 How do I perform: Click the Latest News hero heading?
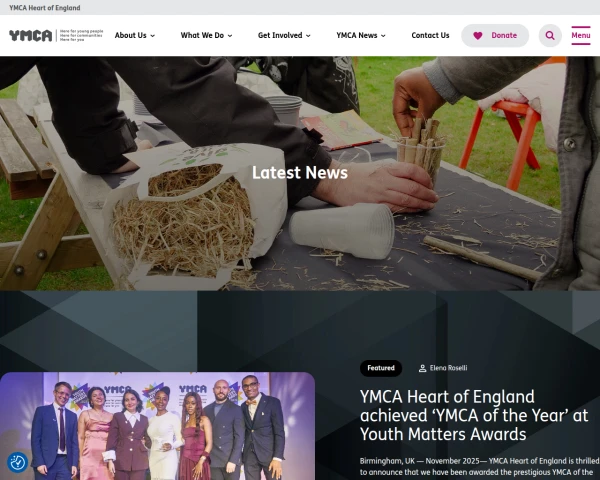[x=300, y=173]
